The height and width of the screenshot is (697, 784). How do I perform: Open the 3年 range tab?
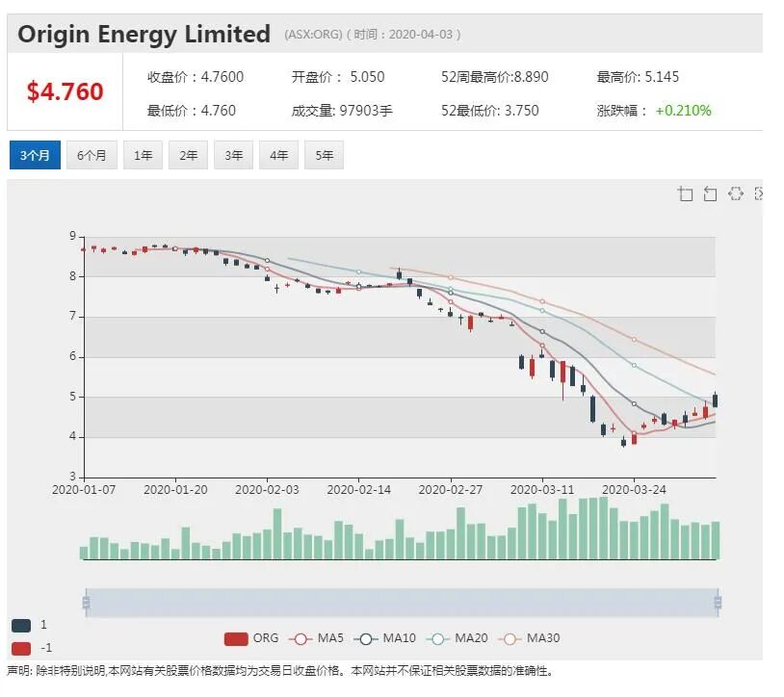pyautogui.click(x=233, y=155)
